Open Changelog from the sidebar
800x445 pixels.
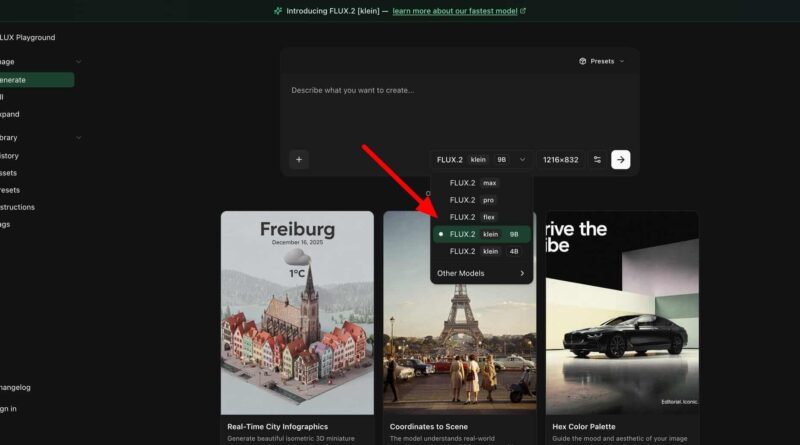point(22,387)
